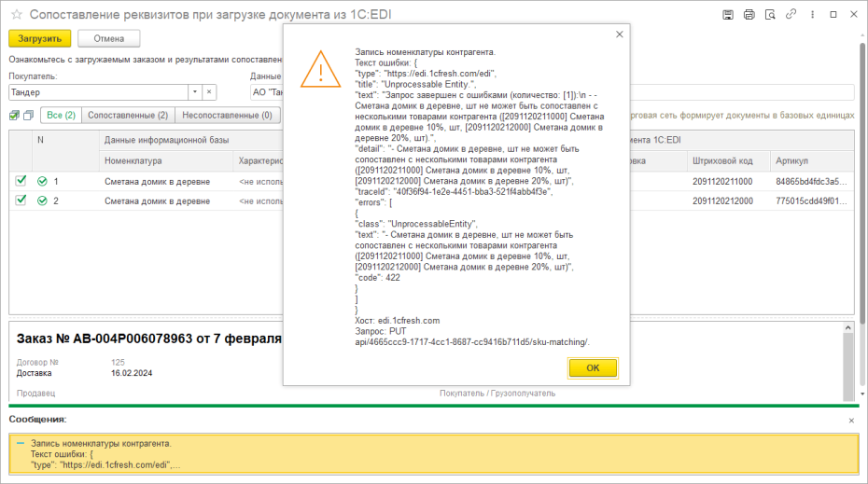Collapse the message entry dash icon
Viewport: 868px width, 484px height.
21,443
